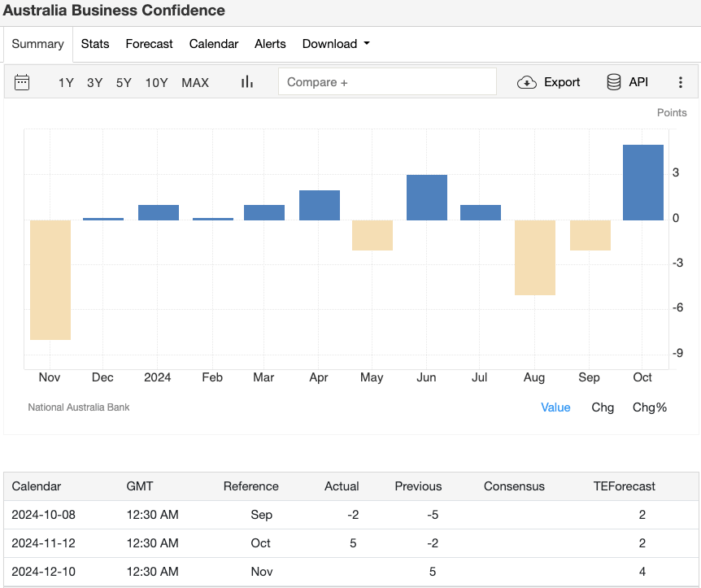
Task: Expand the 3Y range option
Action: [94, 82]
